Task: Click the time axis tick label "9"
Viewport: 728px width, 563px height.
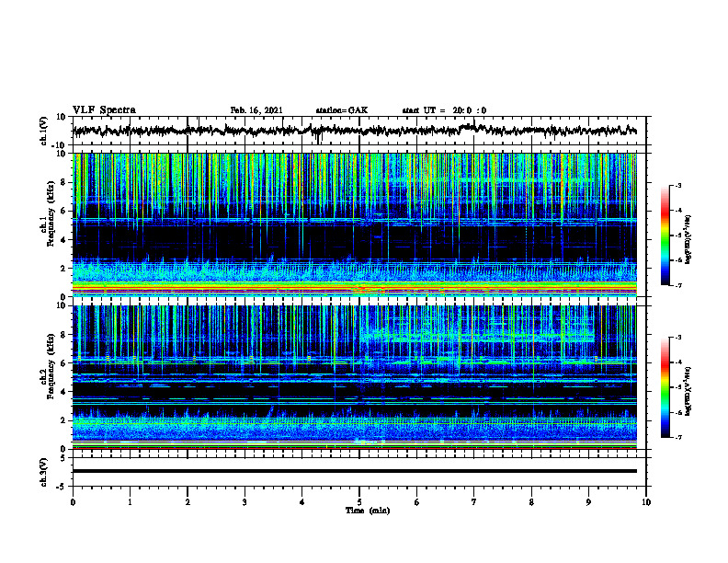Action: (588, 502)
